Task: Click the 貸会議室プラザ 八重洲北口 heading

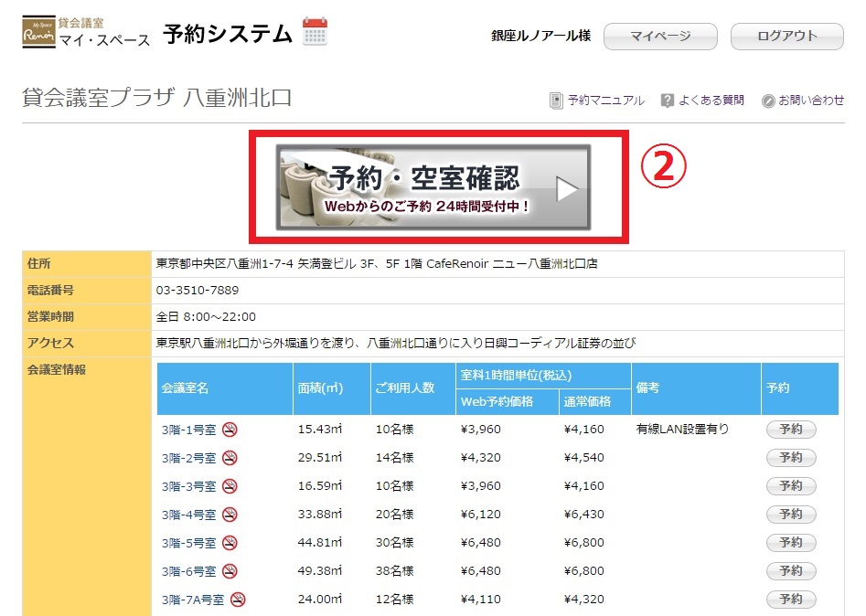Action: pos(157,98)
